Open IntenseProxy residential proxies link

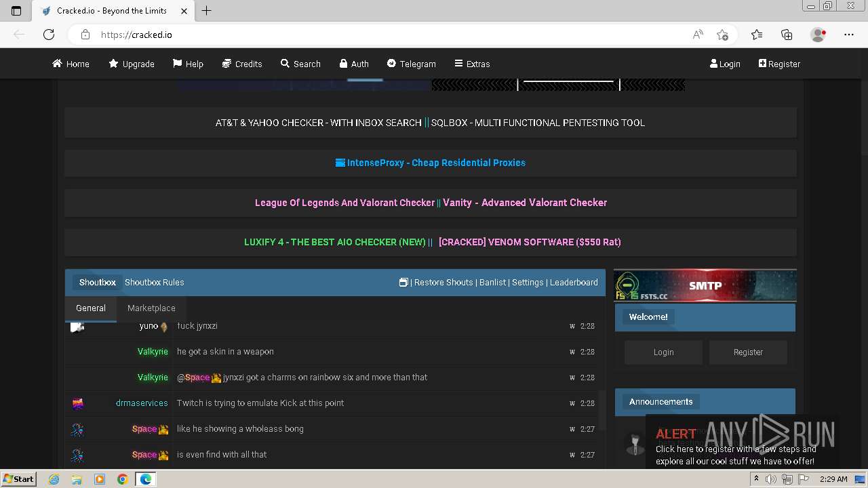tap(431, 163)
